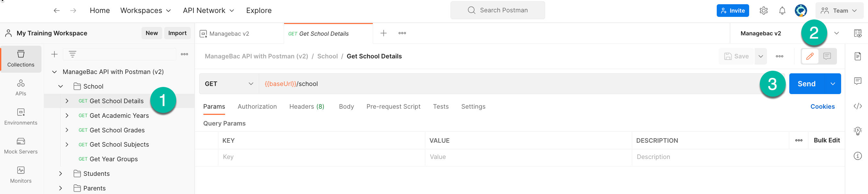Open the Cookies link
Image resolution: width=868 pixels, height=194 pixels.
point(822,107)
